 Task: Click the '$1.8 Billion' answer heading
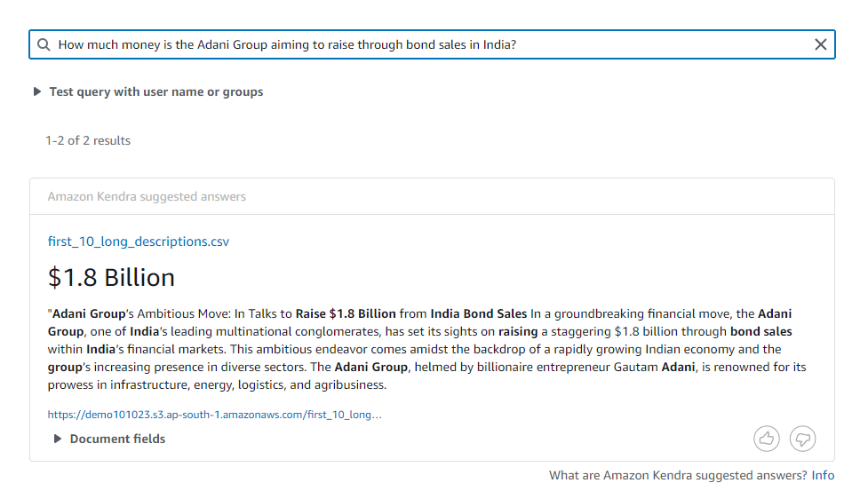[111, 277]
